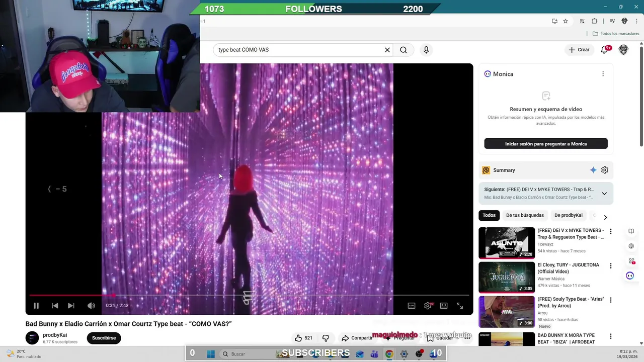Open the QR code extension
This screenshot has width=644, height=362.
point(582,21)
